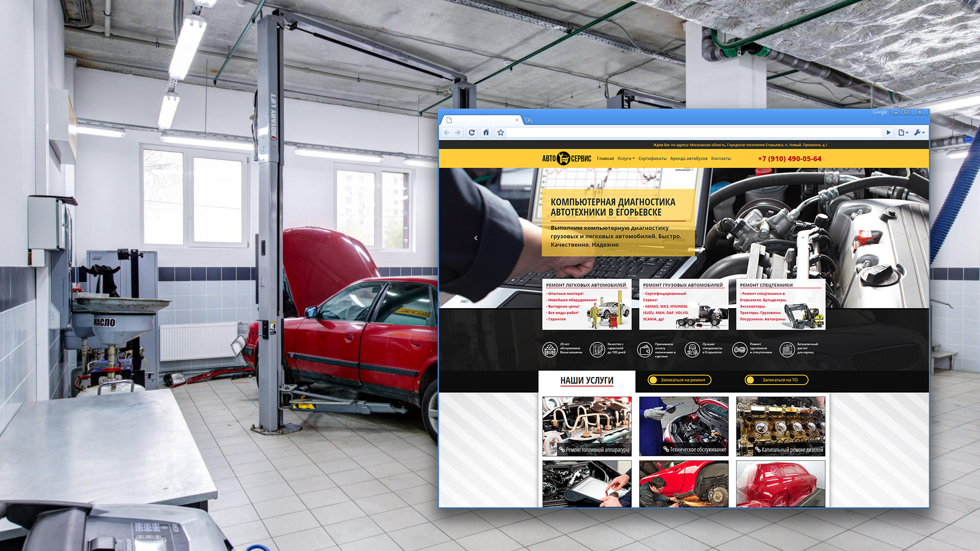Click the browser address bar
Screen dimensions: 980x551
694,133
